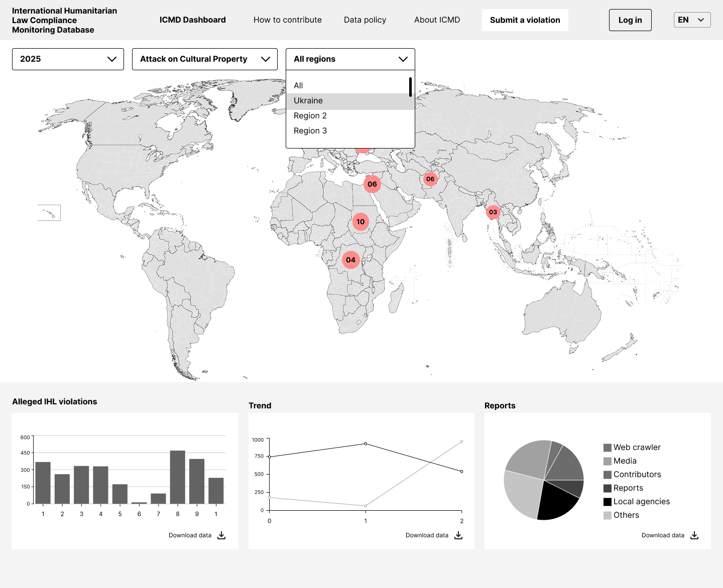
Task: Open the How to contribute page
Action: pyautogui.click(x=287, y=20)
